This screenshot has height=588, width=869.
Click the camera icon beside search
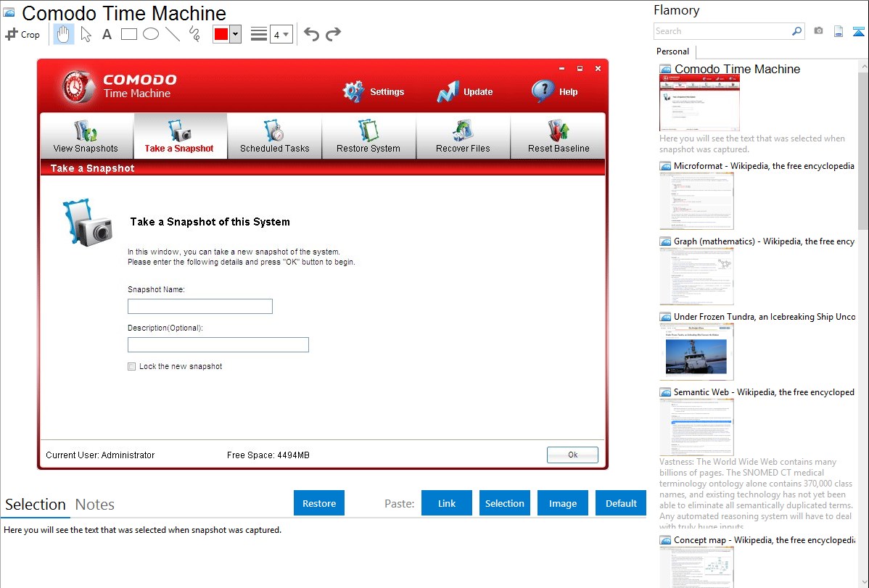818,31
